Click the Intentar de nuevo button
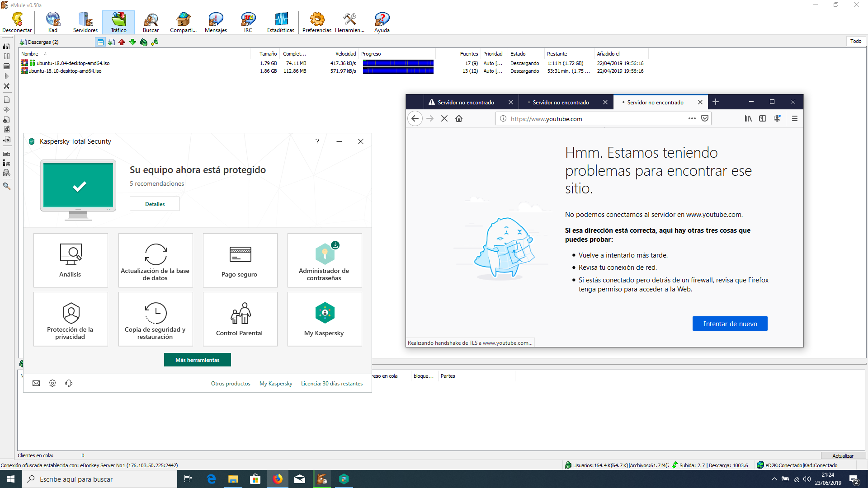This screenshot has height=488, width=868. point(730,324)
